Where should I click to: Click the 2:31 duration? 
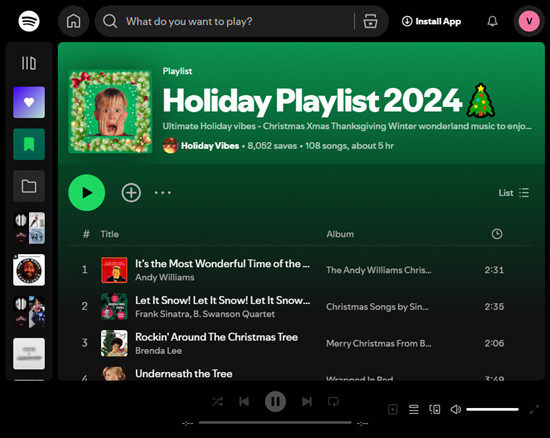pos(494,270)
